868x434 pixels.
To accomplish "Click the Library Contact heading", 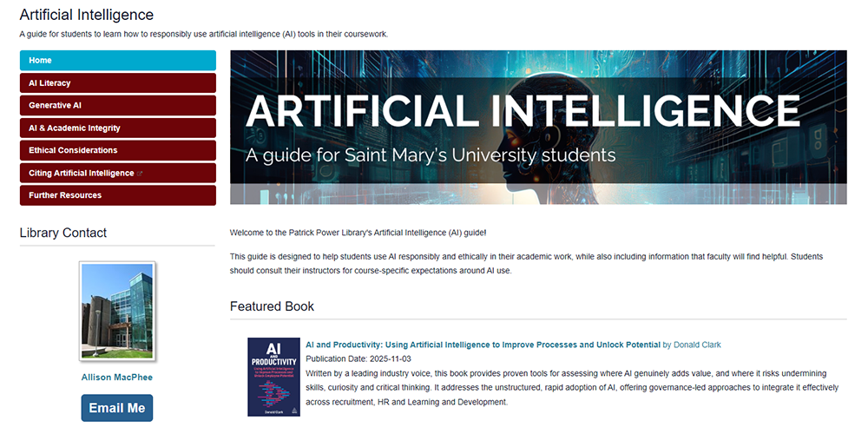I will click(x=63, y=233).
